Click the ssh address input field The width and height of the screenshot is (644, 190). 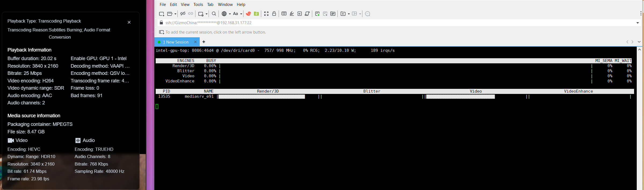pos(376,23)
